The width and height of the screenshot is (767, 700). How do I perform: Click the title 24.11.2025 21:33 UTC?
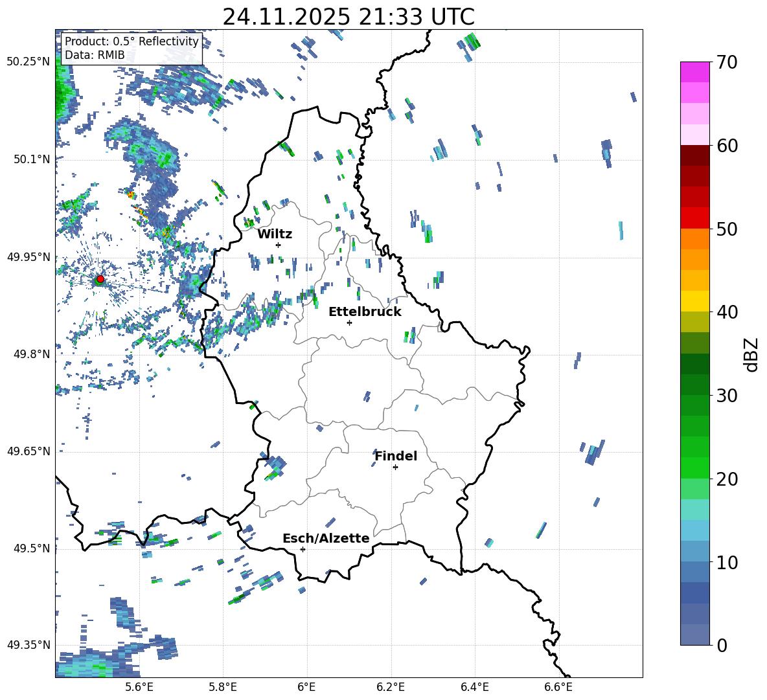(349, 17)
